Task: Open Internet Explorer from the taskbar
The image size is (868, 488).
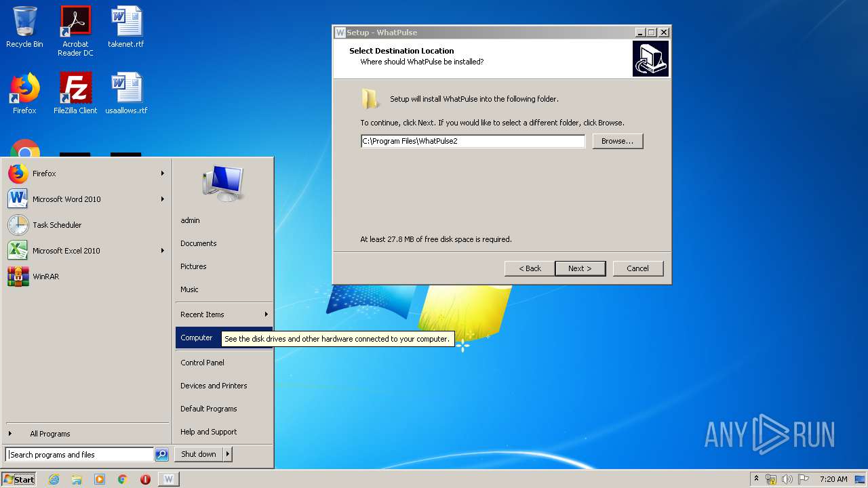Action: [x=54, y=479]
